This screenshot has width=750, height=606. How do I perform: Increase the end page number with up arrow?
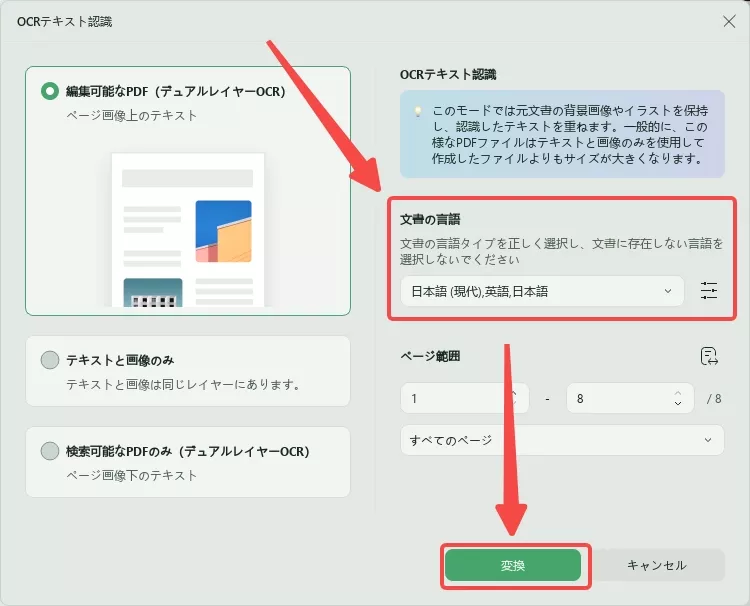pos(678,393)
